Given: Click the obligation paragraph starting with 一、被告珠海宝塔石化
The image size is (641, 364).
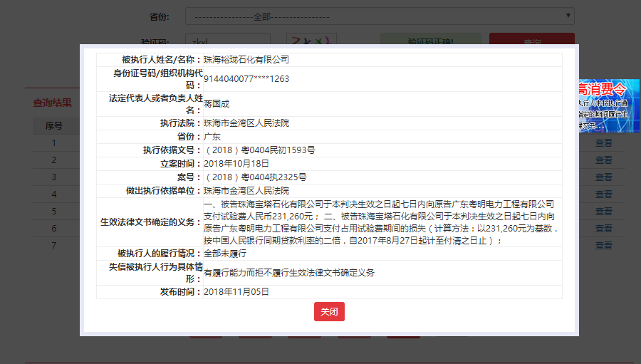Looking at the screenshot, I should tap(381, 222).
